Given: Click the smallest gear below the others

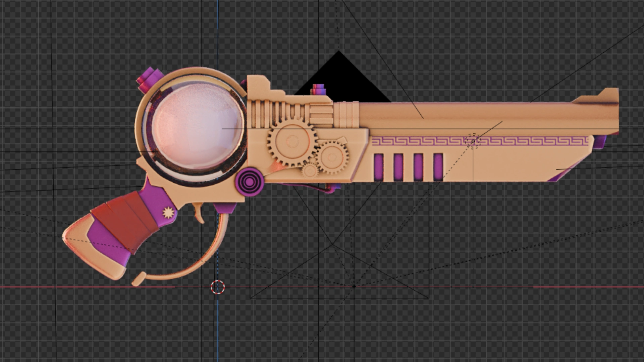Looking at the screenshot, I should tap(309, 170).
